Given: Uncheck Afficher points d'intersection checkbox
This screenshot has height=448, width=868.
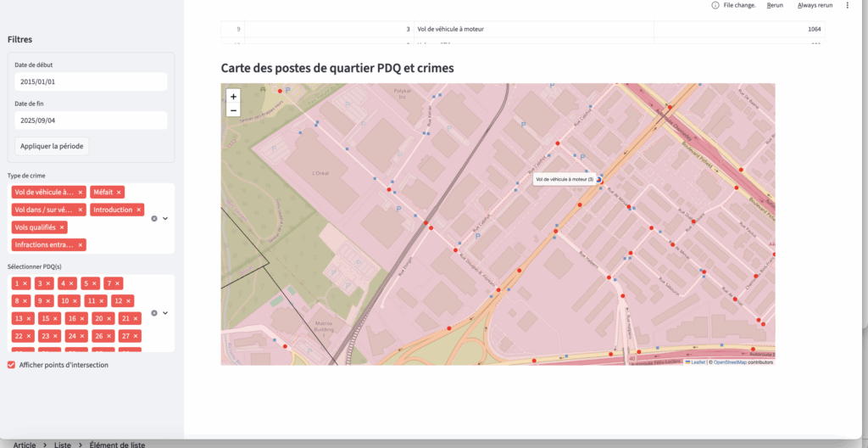Looking at the screenshot, I should 11,365.
